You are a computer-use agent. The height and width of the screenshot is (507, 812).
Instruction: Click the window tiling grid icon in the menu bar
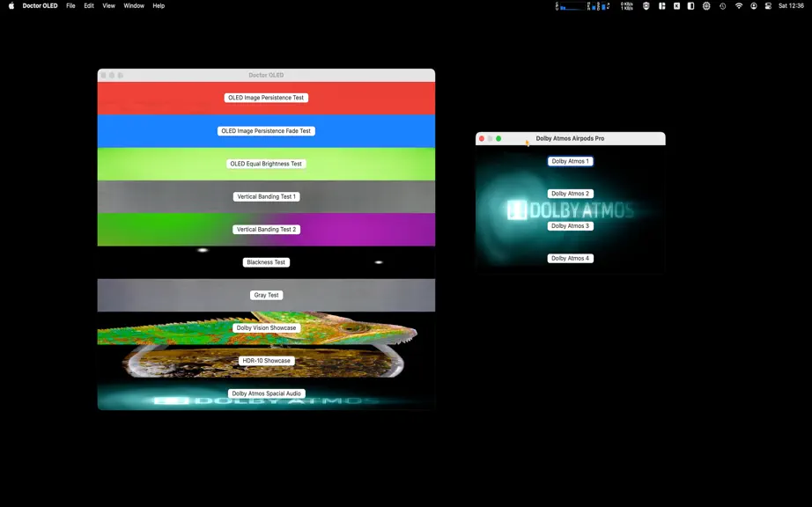[661, 6]
